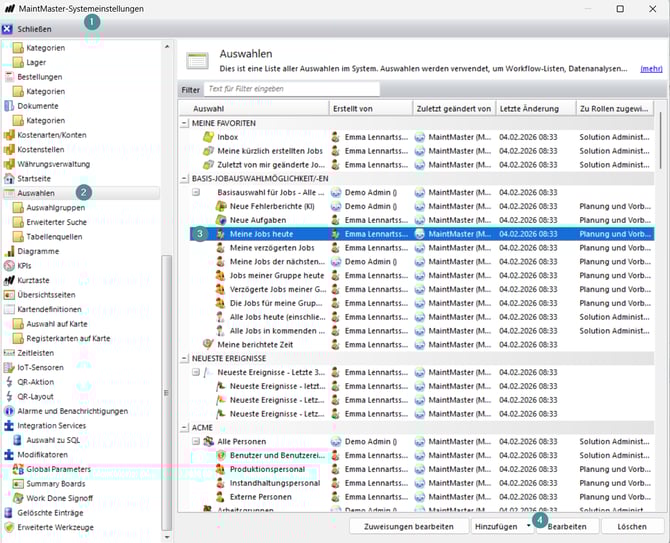Open the Währungsverwaltung icon
Viewport: 670px width, 543px height.
(x=9, y=164)
